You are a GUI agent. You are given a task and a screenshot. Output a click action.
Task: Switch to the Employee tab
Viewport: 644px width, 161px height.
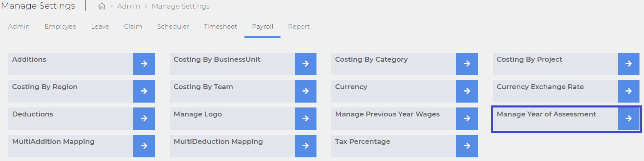(x=60, y=27)
